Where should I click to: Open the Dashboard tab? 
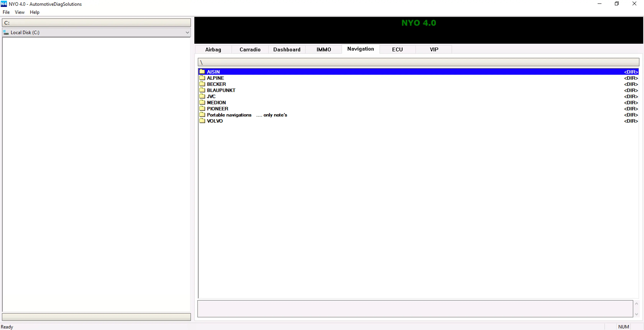(287, 49)
